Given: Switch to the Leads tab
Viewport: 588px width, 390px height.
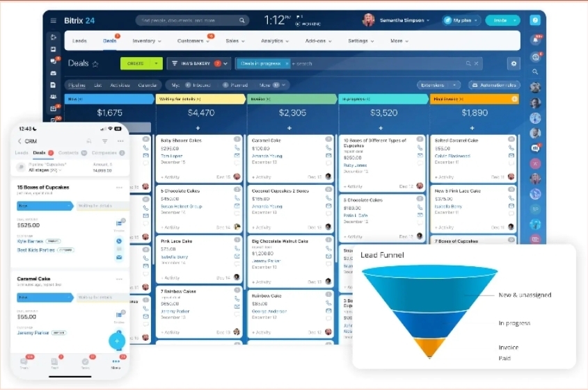Looking at the screenshot, I should click(x=79, y=41).
